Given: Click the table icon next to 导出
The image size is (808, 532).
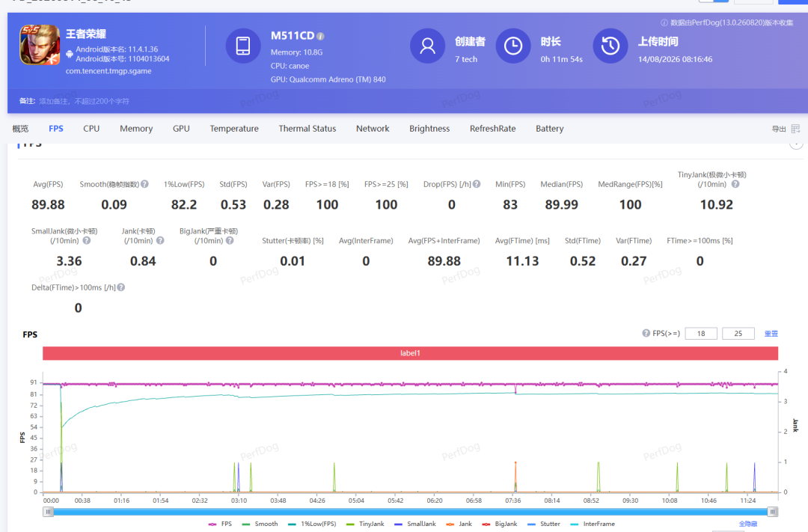Looking at the screenshot, I should [x=795, y=129].
